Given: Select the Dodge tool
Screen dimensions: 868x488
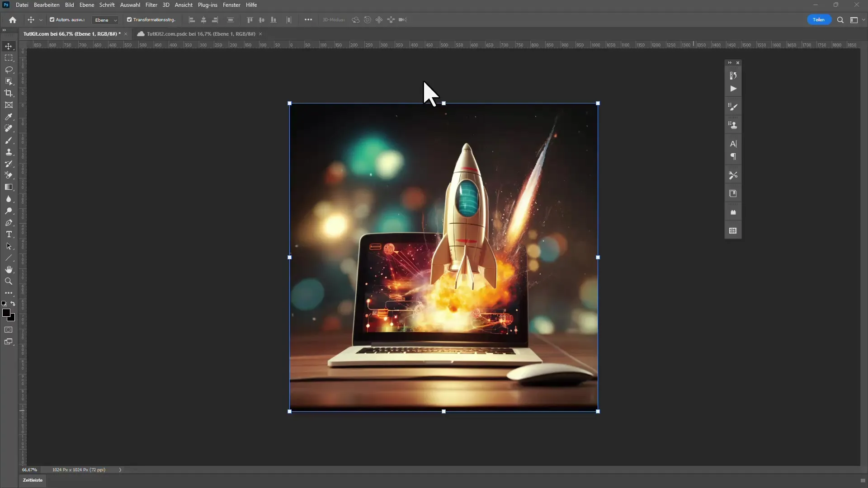Looking at the screenshot, I should (9, 211).
